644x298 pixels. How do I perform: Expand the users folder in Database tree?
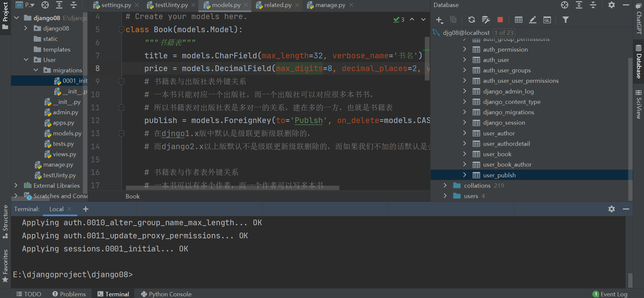click(x=445, y=196)
